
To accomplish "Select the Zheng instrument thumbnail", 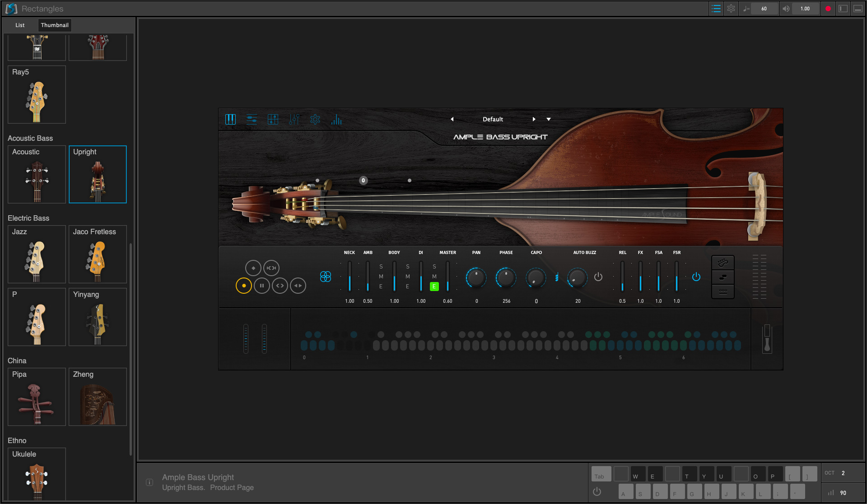I will pos(98,397).
